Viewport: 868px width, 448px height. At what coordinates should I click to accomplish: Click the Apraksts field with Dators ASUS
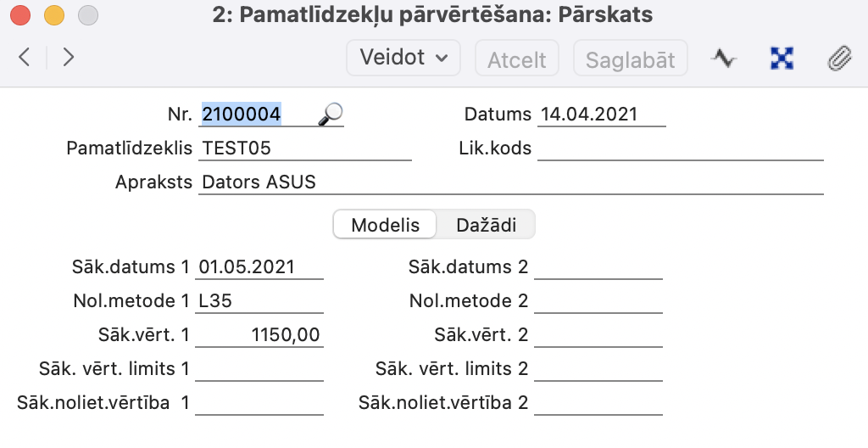tap(510, 182)
